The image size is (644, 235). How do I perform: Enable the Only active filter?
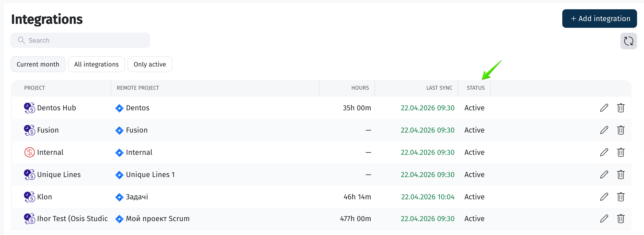point(150,64)
